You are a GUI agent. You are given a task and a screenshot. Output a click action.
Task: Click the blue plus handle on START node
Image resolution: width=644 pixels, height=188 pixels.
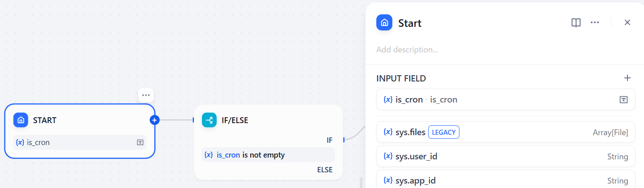pos(155,120)
